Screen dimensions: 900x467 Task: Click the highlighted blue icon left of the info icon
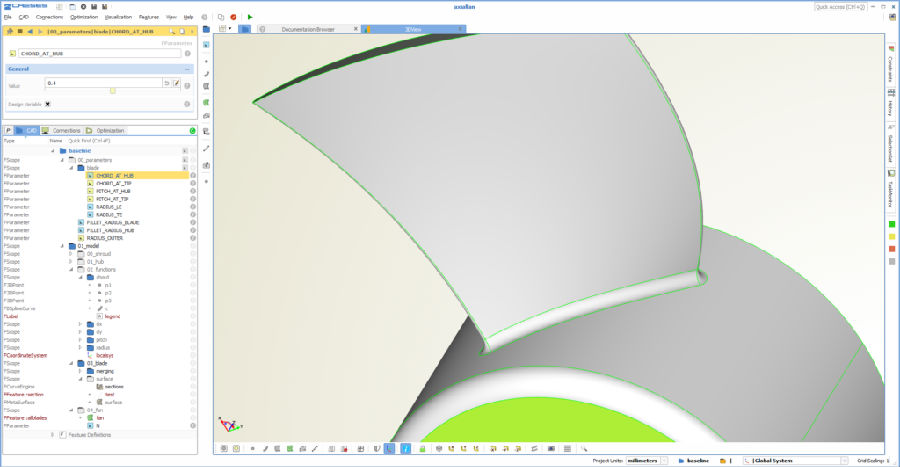tap(390, 449)
